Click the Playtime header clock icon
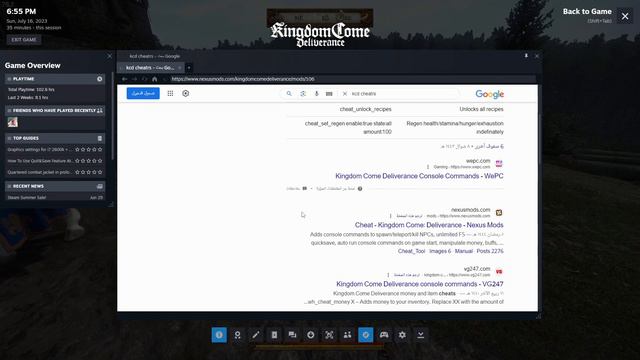This screenshot has width=640, height=360. click(x=100, y=79)
